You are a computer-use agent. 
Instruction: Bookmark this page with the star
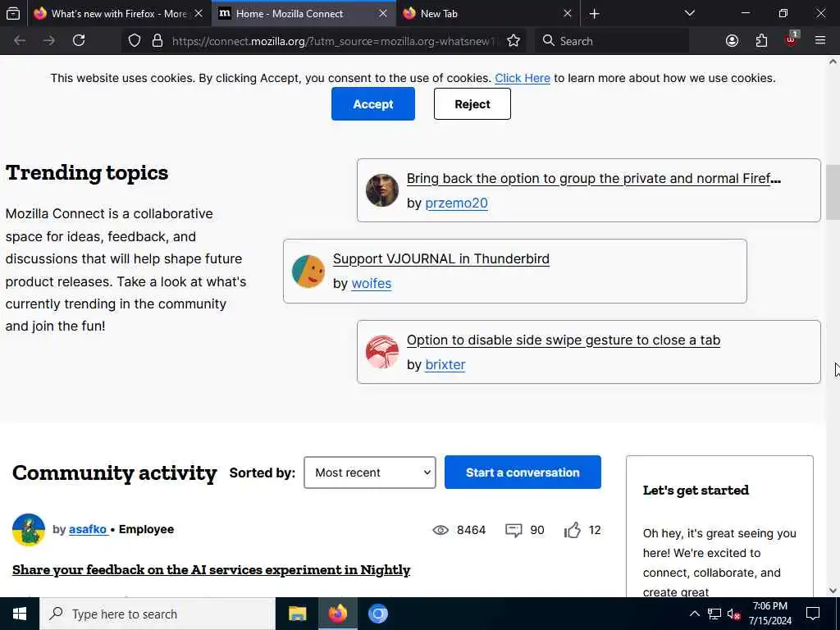514,41
